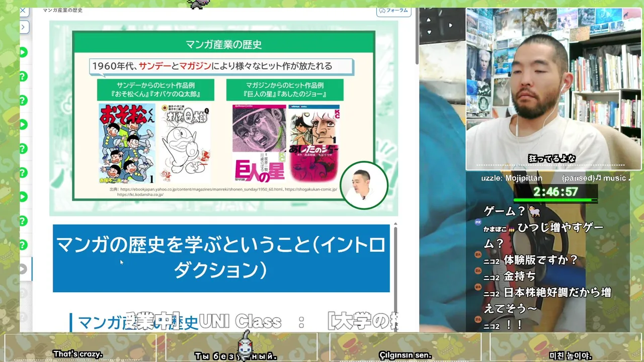Expand the sidebar using the chevron arrow
Viewport: 644px width, 362px height.
click(x=23, y=27)
